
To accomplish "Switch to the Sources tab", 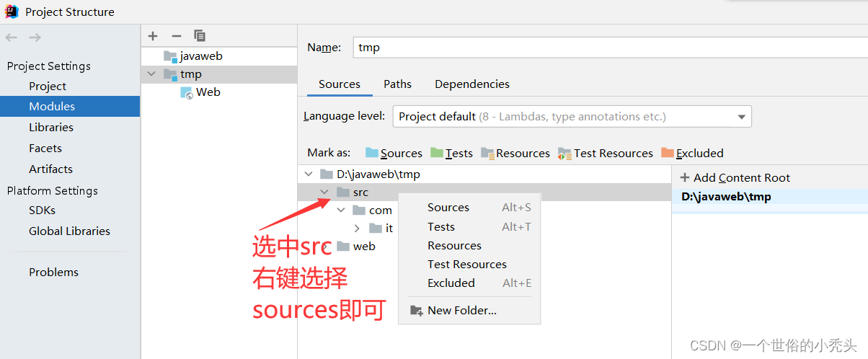I will pos(340,84).
